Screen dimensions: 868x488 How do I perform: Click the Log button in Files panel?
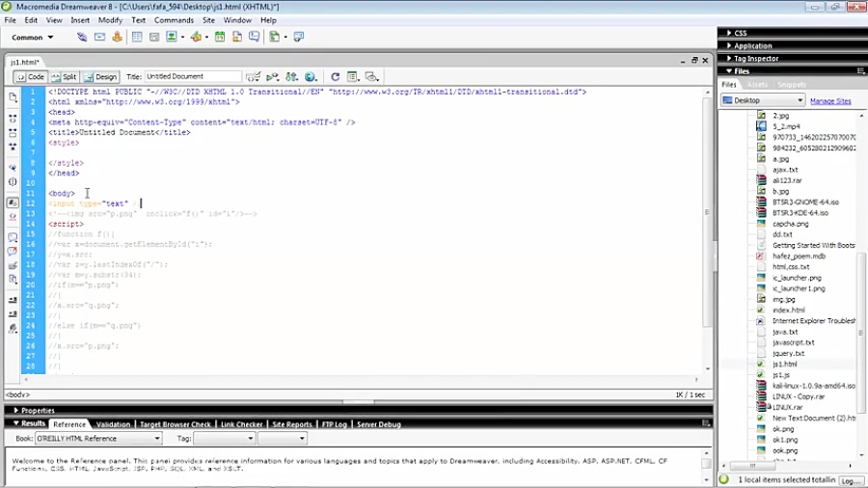852,481
